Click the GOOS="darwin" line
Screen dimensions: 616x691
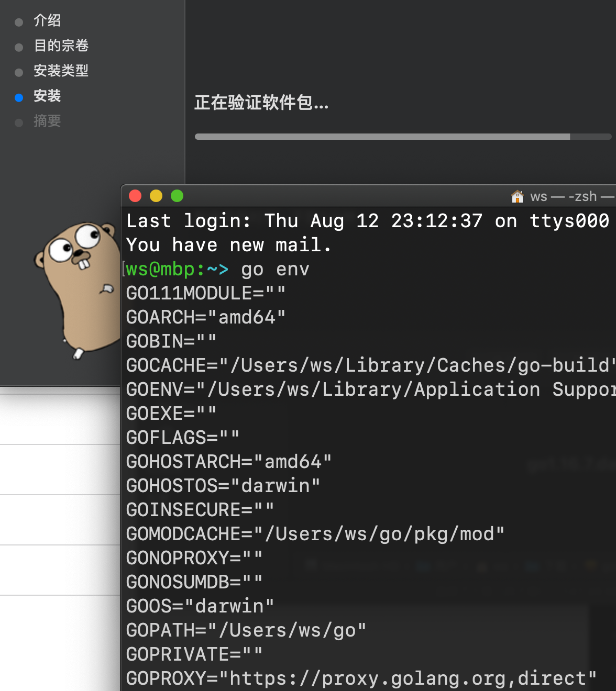pyautogui.click(x=200, y=606)
